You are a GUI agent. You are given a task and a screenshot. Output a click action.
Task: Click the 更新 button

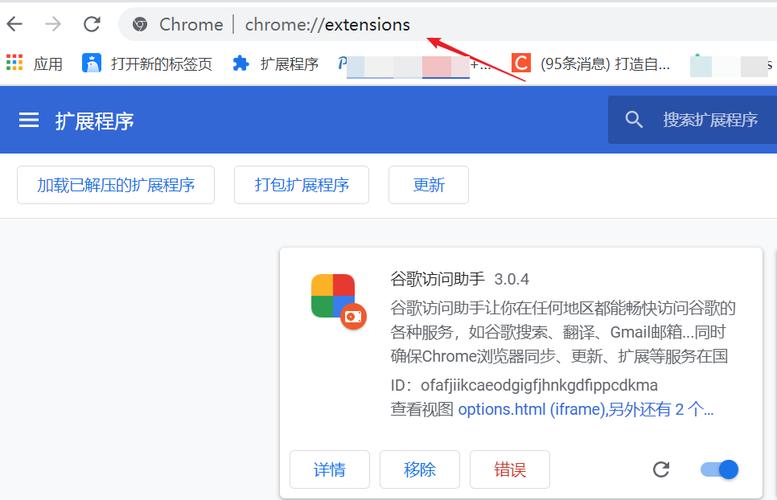(429, 185)
